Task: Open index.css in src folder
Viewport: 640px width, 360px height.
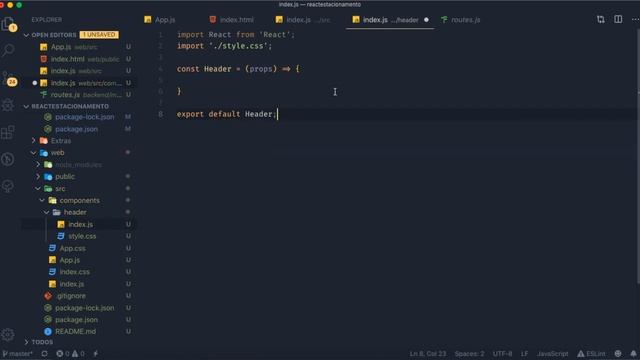Action: pyautogui.click(x=80, y=272)
